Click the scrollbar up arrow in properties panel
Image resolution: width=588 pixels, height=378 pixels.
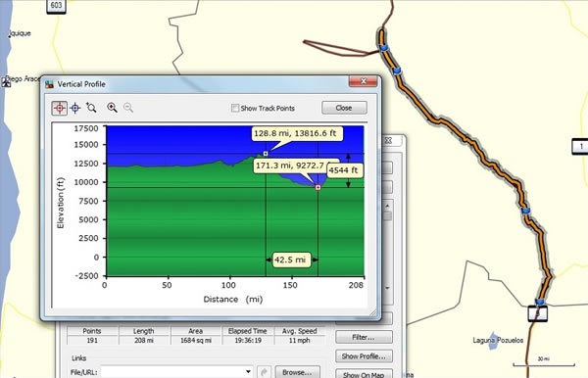[x=387, y=206]
